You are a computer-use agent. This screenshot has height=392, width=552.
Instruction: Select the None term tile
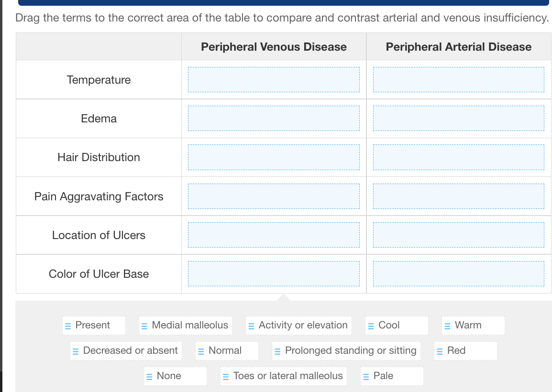pos(176,376)
